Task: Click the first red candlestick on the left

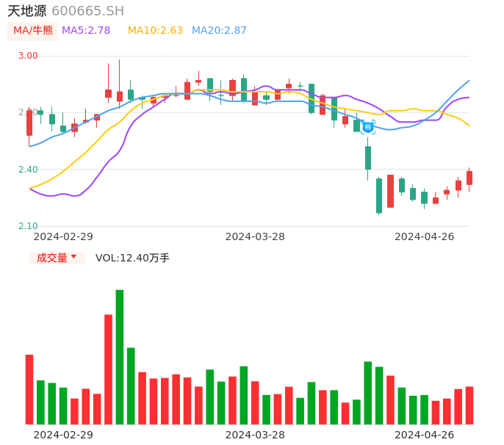Action: (x=29, y=123)
